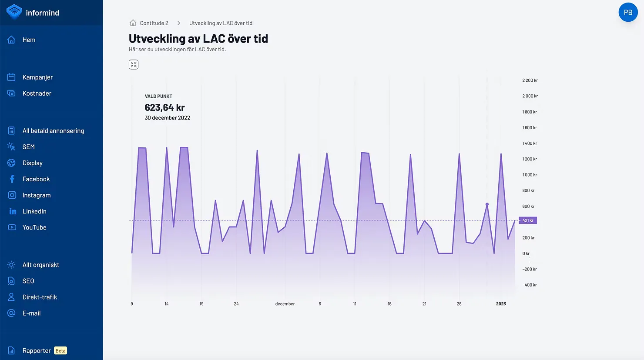The width and height of the screenshot is (644, 360).
Task: Click the Facebook icon in sidebar
Action: (x=12, y=179)
